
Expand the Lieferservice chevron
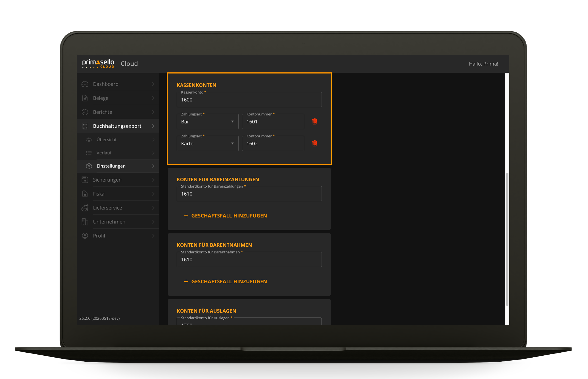tap(153, 208)
